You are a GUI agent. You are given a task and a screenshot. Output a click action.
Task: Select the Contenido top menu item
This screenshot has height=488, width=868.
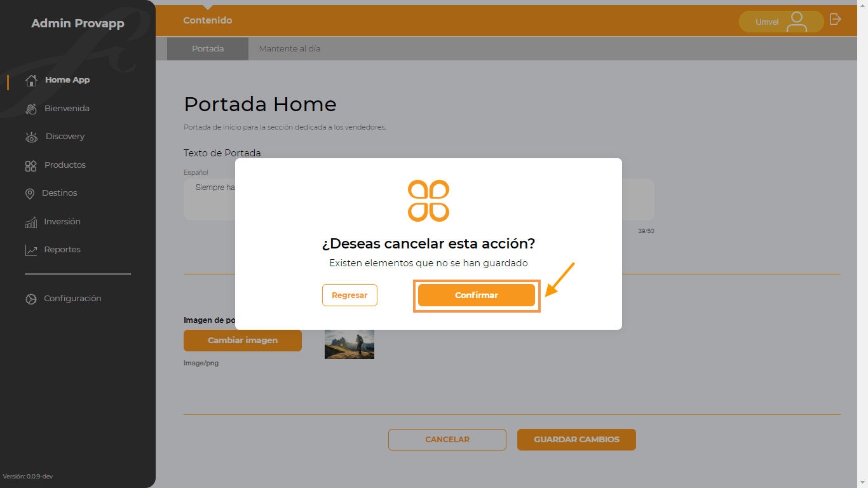tap(208, 20)
